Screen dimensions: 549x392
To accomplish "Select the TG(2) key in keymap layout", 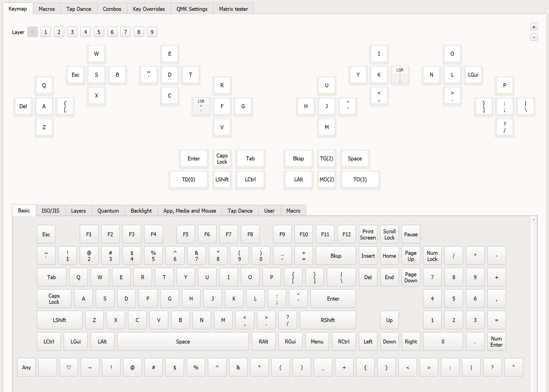I will click(326, 158).
